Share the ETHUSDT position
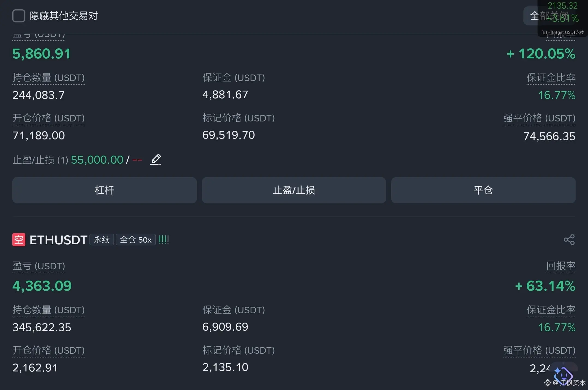 [x=569, y=240]
